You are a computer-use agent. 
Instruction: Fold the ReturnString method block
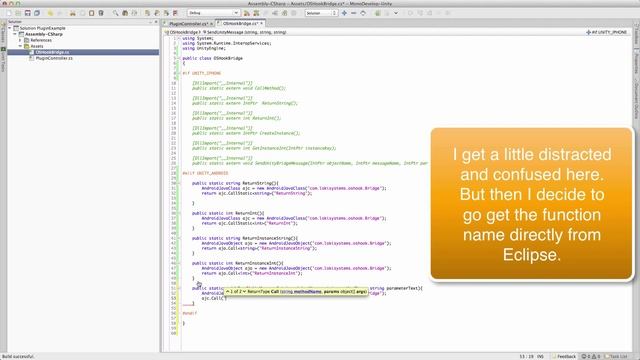click(x=179, y=184)
